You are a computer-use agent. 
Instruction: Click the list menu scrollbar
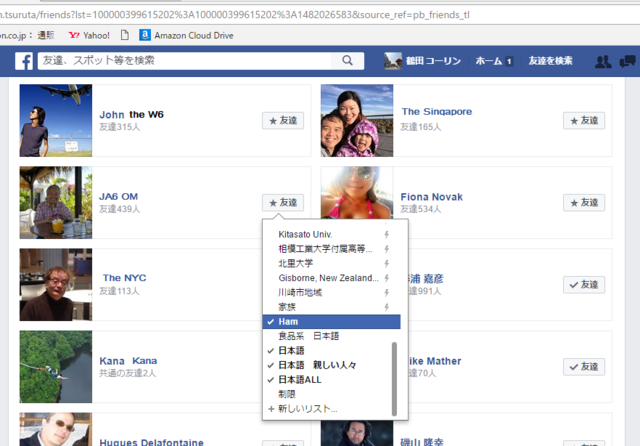tap(394, 379)
